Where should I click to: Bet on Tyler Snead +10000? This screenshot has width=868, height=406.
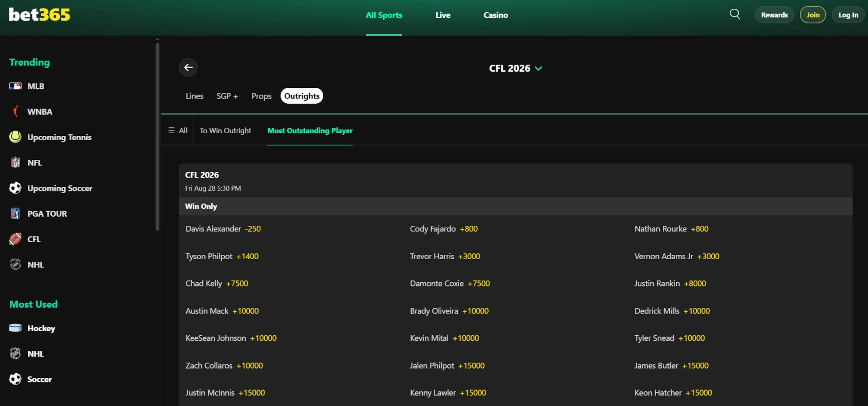[x=669, y=338]
